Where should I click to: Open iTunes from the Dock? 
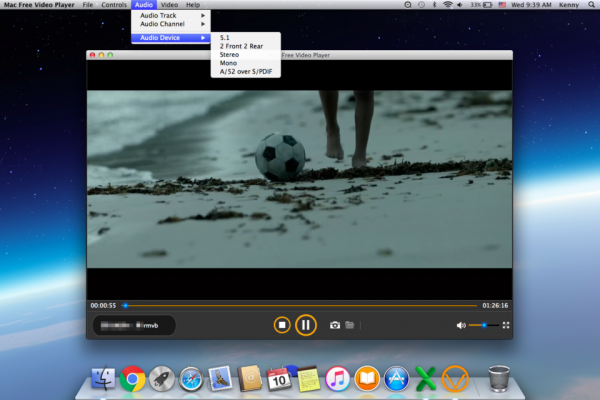(x=338, y=379)
